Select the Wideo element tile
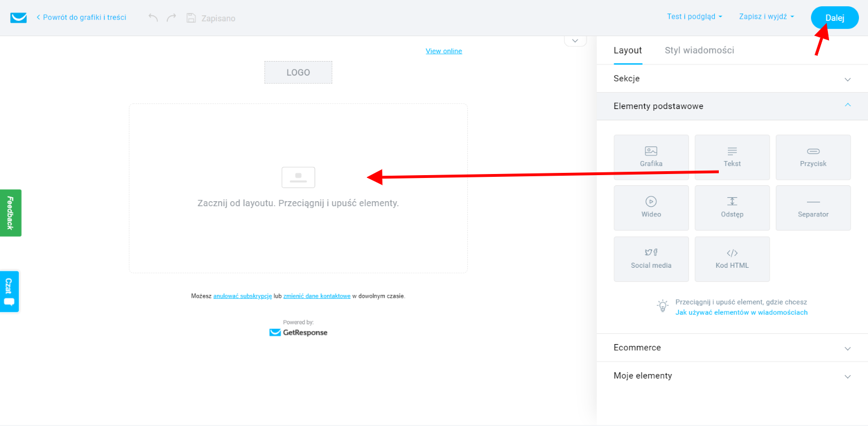The width and height of the screenshot is (868, 426). pos(651,208)
